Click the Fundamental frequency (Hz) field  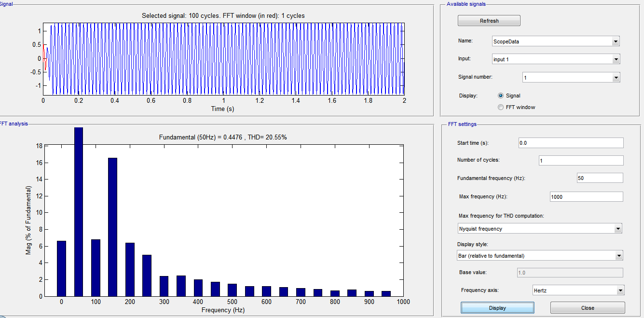click(599, 178)
